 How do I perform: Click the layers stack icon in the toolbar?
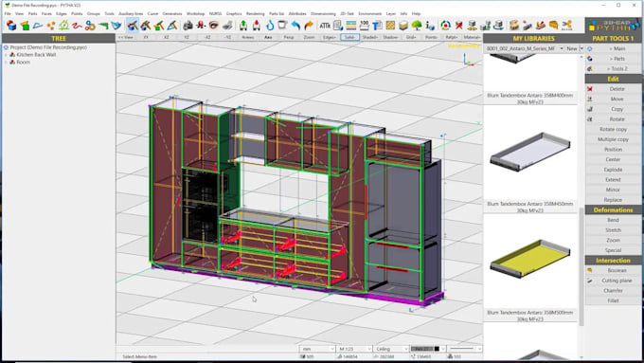(x=403, y=26)
